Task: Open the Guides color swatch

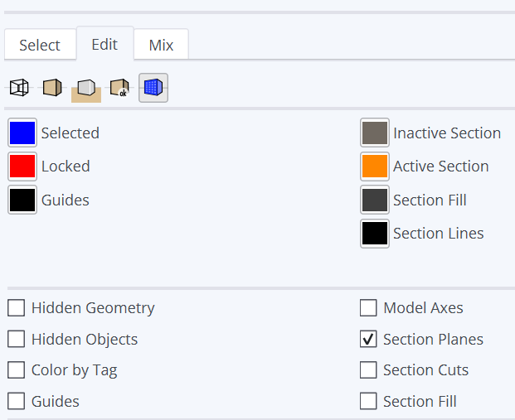Action: pyautogui.click(x=22, y=200)
